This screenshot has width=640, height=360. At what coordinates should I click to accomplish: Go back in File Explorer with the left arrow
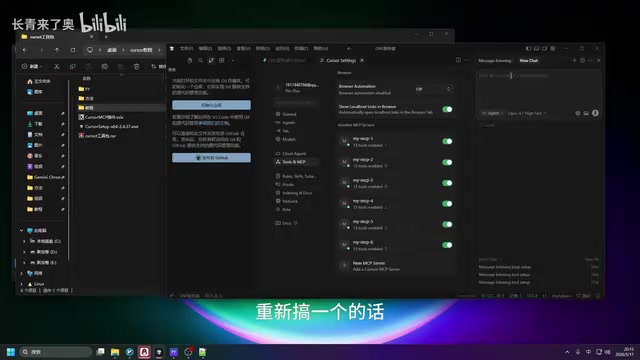point(25,50)
